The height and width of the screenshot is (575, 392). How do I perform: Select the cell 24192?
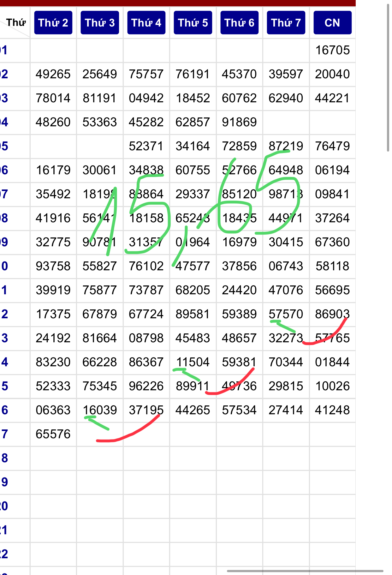point(53,338)
